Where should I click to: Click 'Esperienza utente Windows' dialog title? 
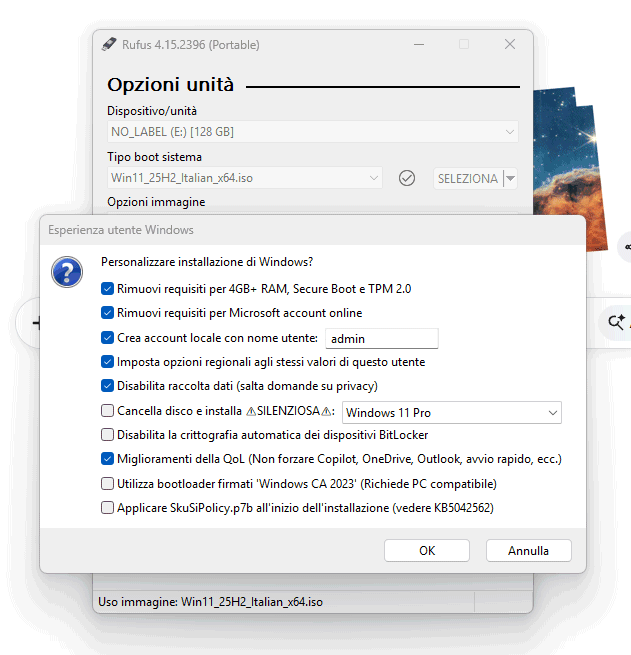click(x=121, y=230)
